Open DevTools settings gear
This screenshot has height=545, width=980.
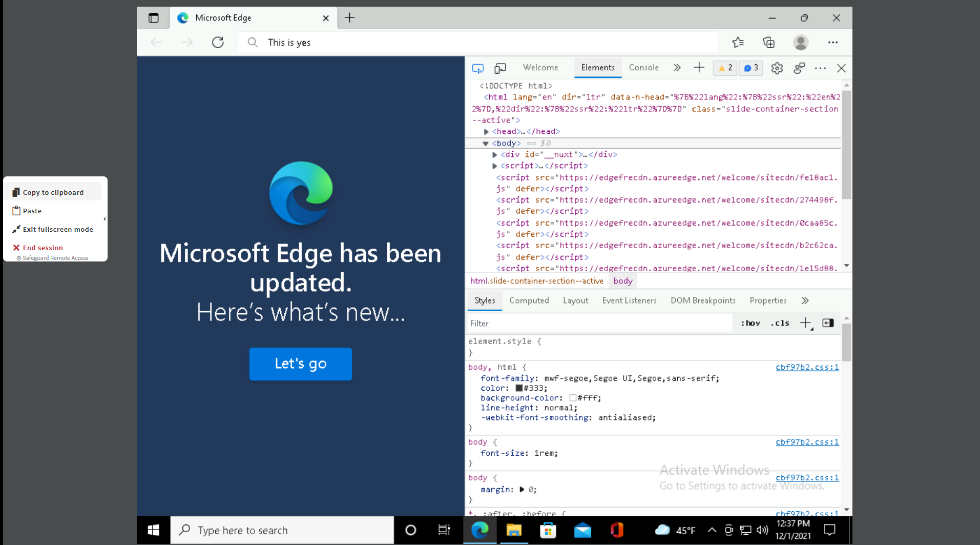777,68
